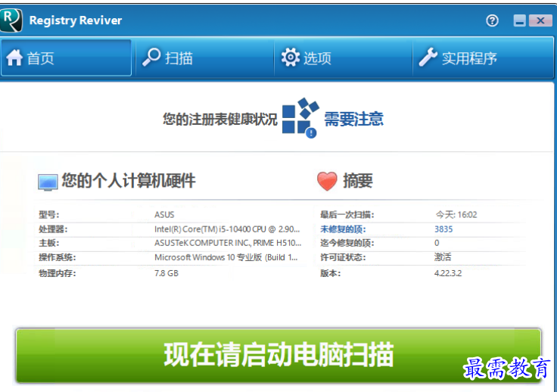This screenshot has width=557, height=392.
Task: Click the 迄今修复的项 label
Action: (x=347, y=243)
